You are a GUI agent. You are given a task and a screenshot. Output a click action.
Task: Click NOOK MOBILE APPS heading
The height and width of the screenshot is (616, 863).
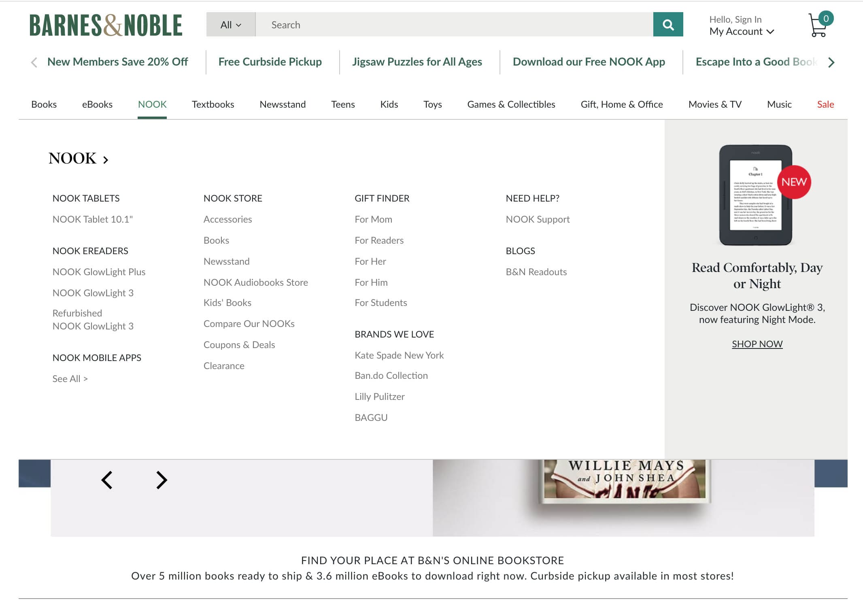click(x=97, y=358)
